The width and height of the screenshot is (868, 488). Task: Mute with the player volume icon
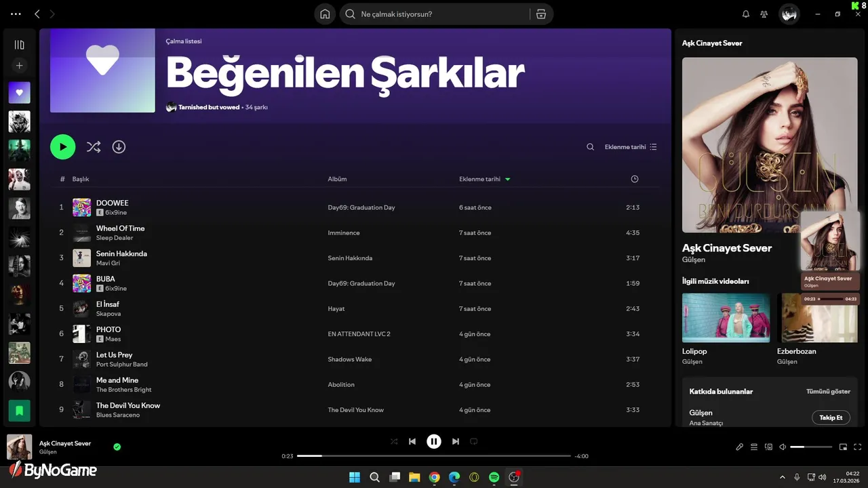(x=783, y=447)
